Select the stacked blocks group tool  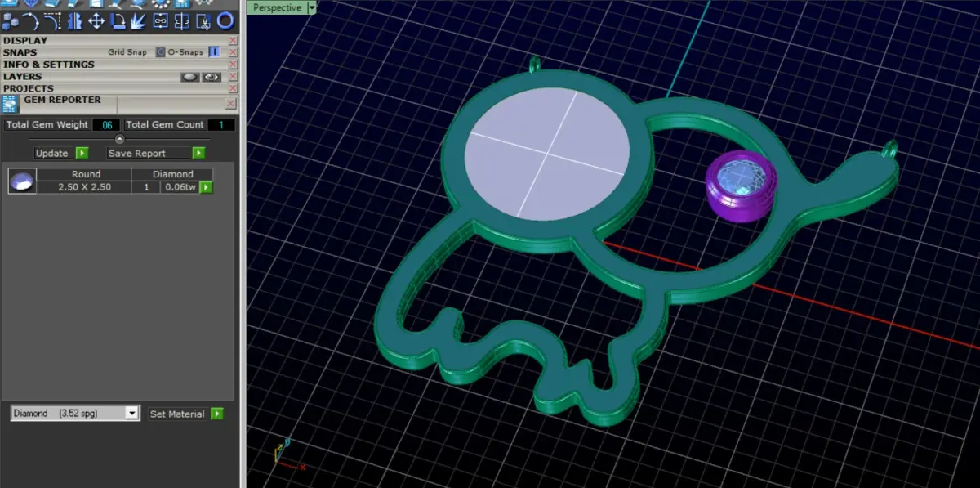pos(10,21)
